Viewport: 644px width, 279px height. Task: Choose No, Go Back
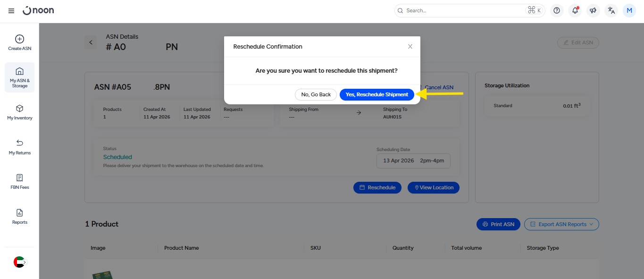[x=316, y=94]
